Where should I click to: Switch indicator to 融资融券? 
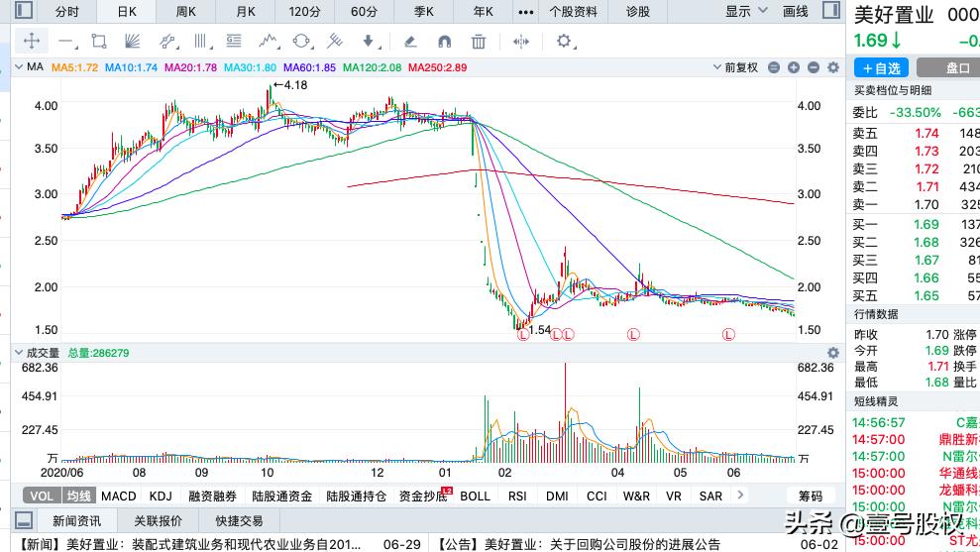click(212, 496)
